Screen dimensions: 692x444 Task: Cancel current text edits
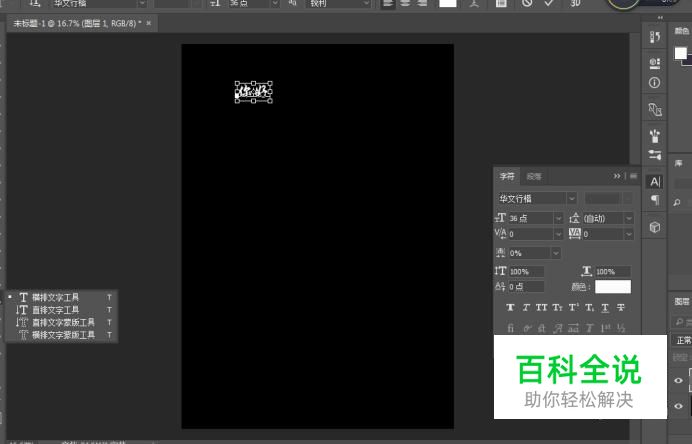coord(527,4)
